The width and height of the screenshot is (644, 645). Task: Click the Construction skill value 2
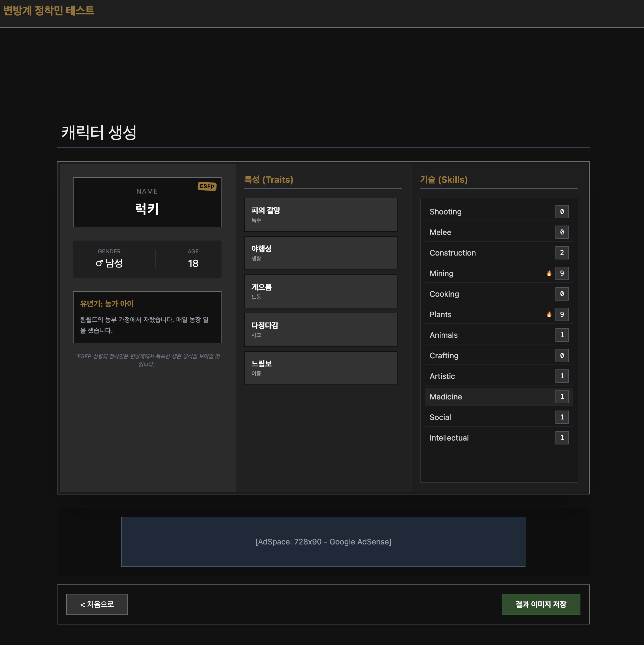point(562,253)
